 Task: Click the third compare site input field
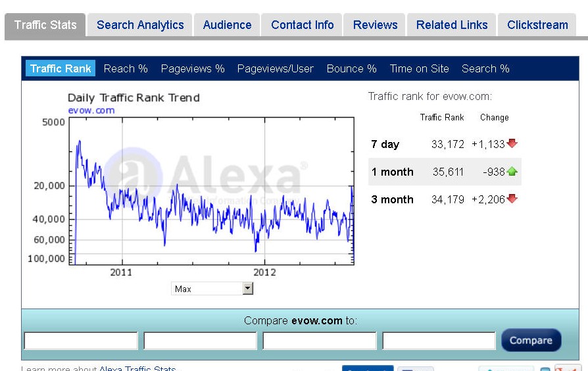(x=320, y=341)
